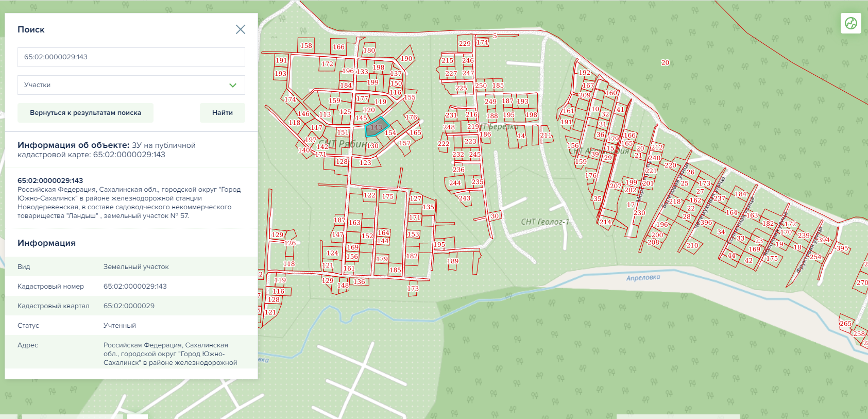Select parcel 175 in lower cluster
This screenshot has height=419, width=868.
point(387,196)
